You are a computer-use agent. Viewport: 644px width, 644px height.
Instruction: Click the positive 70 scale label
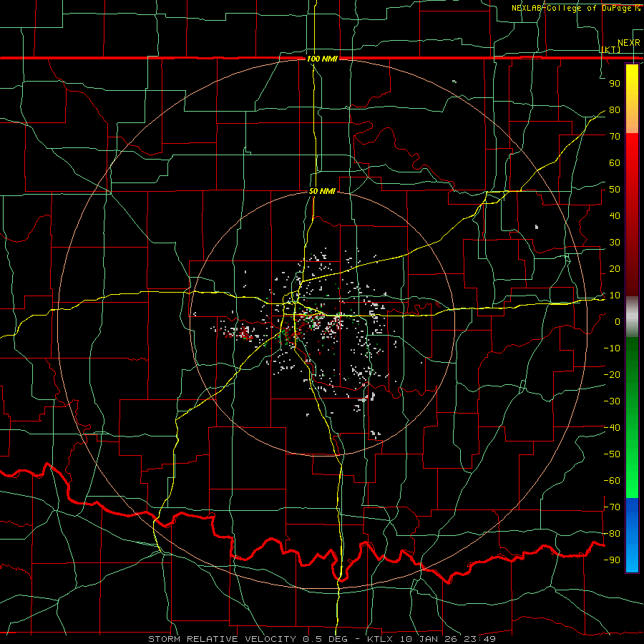click(615, 137)
